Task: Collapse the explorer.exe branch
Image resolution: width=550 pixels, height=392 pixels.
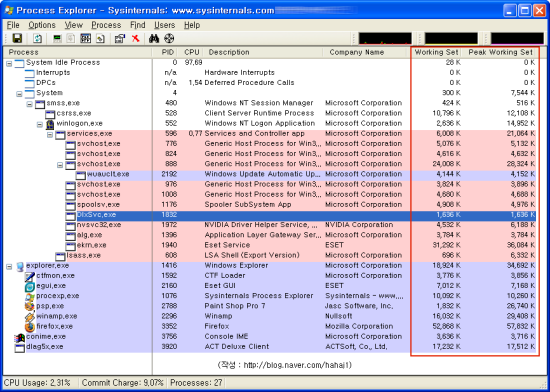Action: tap(9, 267)
